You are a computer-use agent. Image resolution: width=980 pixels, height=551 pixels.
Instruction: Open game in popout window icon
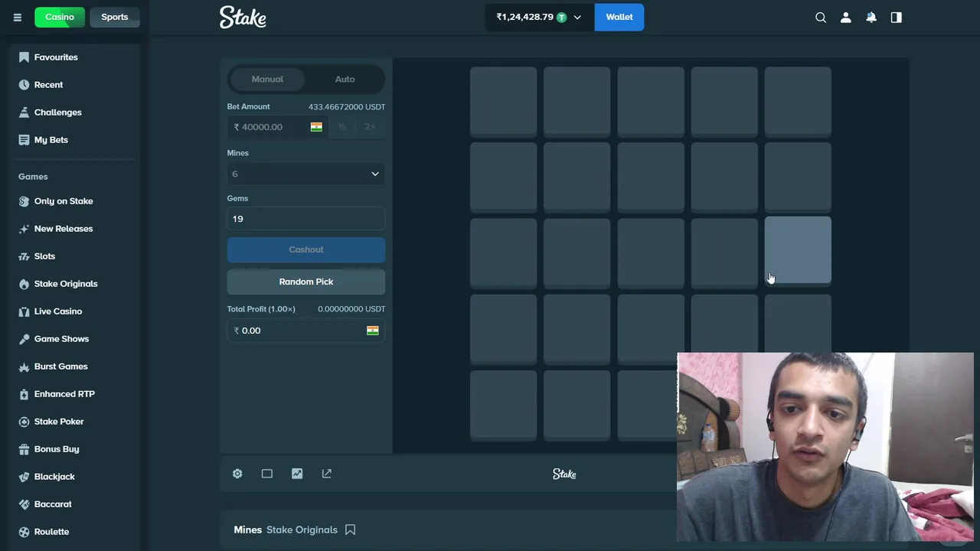coord(327,474)
